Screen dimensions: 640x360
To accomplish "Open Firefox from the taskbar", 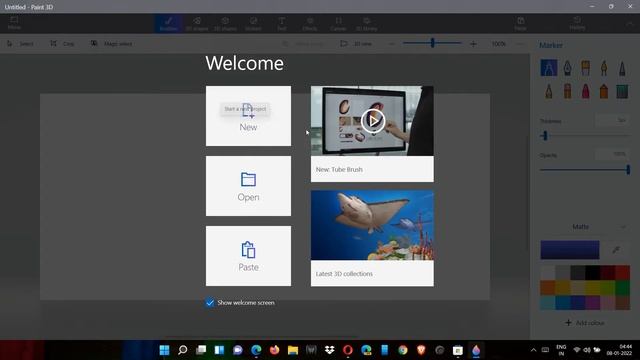I will click(x=274, y=350).
